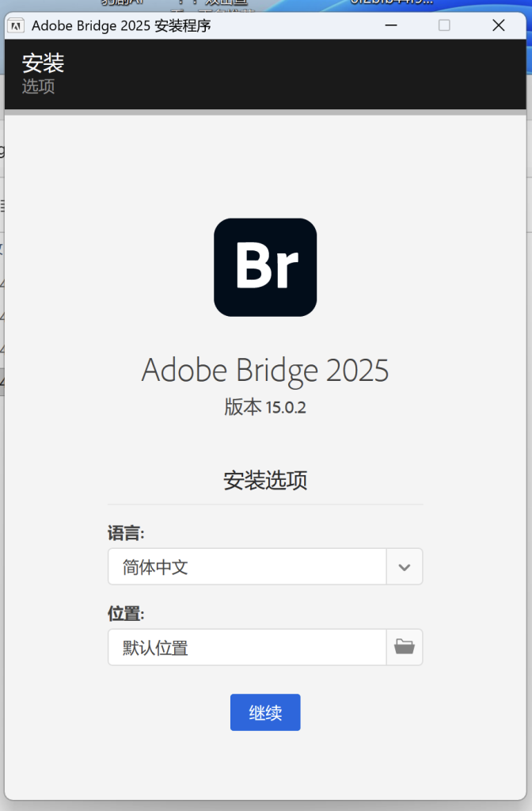Click the divider line under 安装选项

(265, 504)
